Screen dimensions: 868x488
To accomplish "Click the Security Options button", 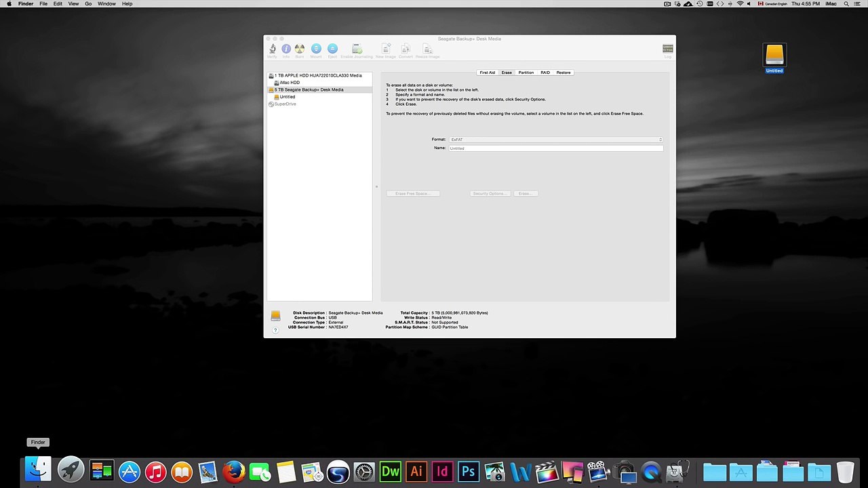I will [x=490, y=194].
